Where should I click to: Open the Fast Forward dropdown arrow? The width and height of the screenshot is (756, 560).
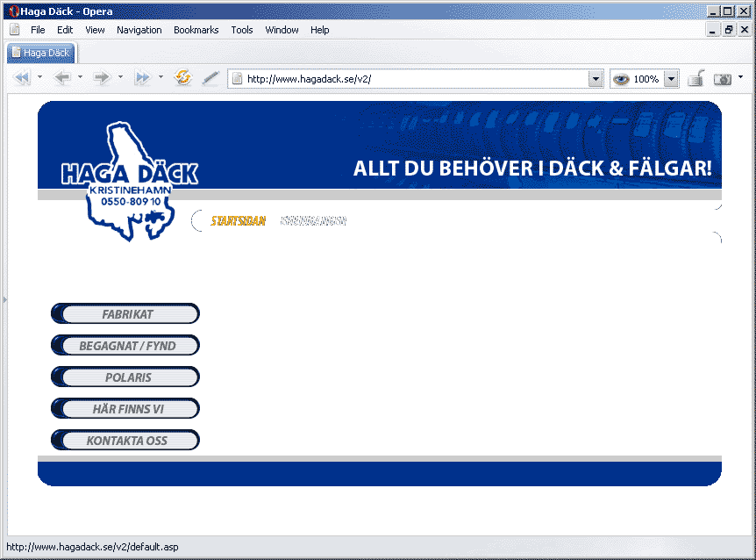[160, 76]
